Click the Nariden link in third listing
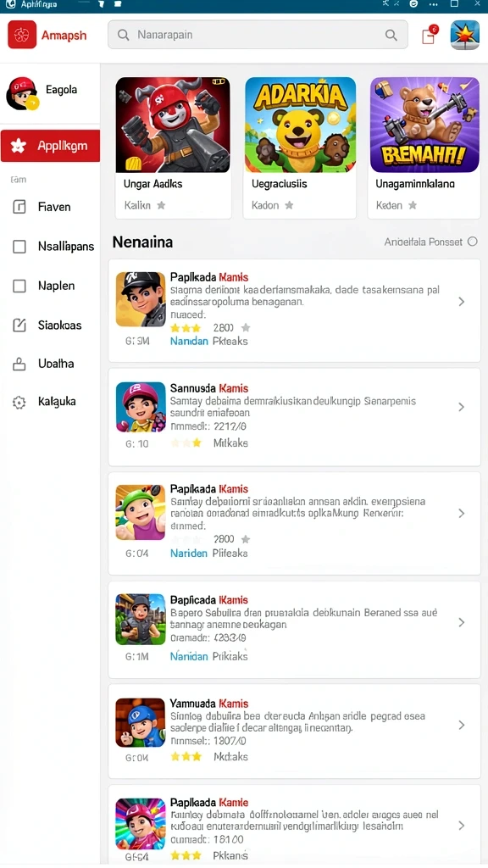 (x=189, y=553)
